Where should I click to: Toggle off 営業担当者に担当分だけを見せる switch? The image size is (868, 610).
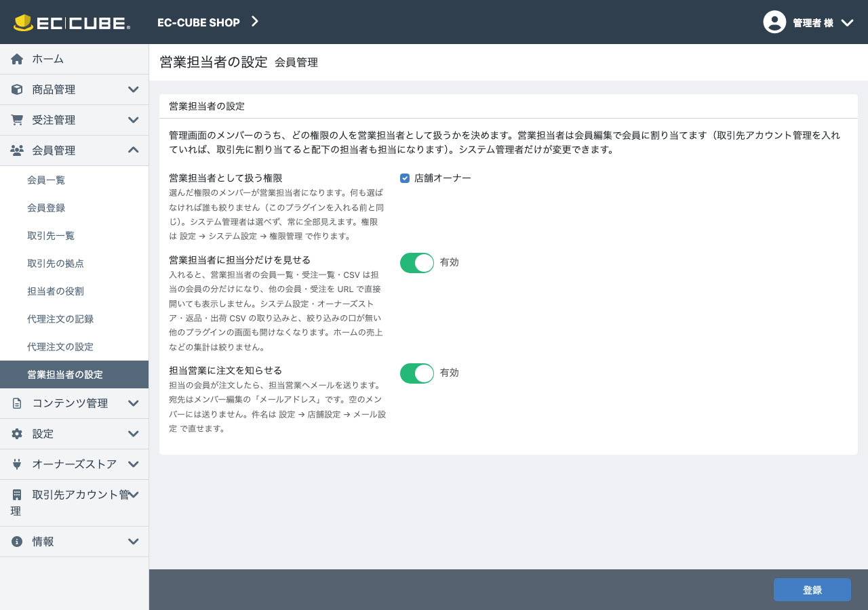click(417, 263)
